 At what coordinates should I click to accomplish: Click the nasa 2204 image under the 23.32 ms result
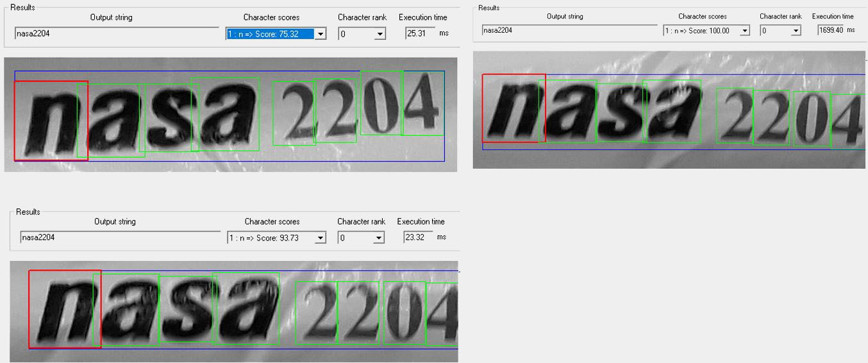234,311
